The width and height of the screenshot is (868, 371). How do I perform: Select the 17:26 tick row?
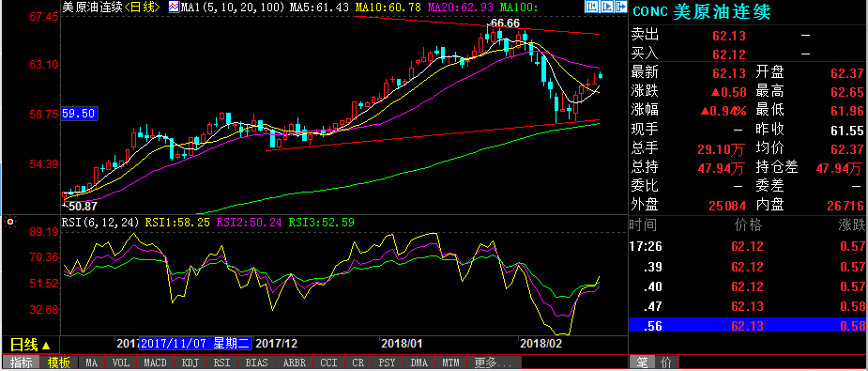(x=748, y=246)
